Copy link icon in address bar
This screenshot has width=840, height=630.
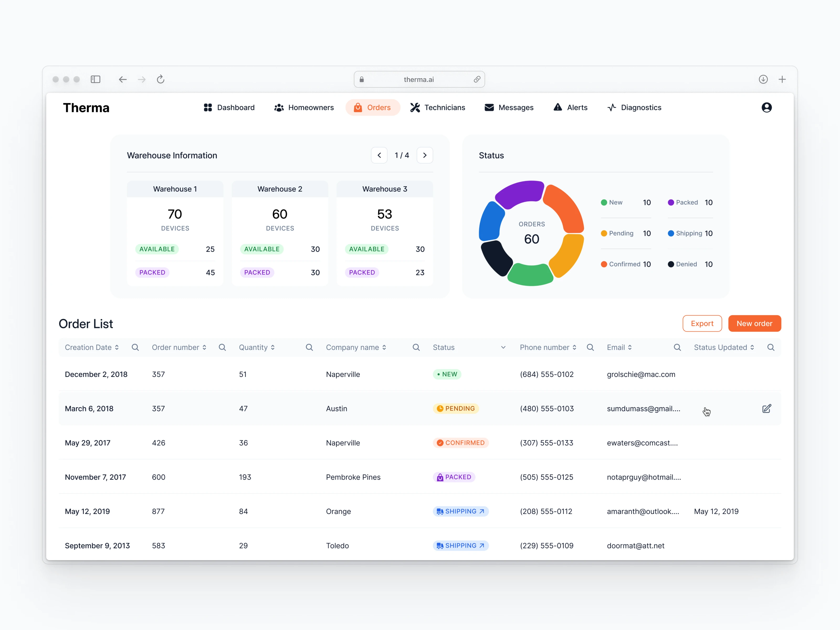(x=477, y=79)
